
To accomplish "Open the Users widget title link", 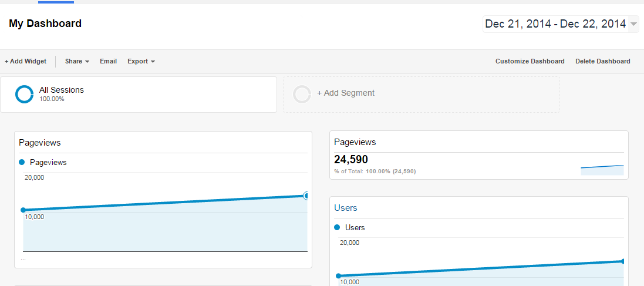I will tap(345, 208).
